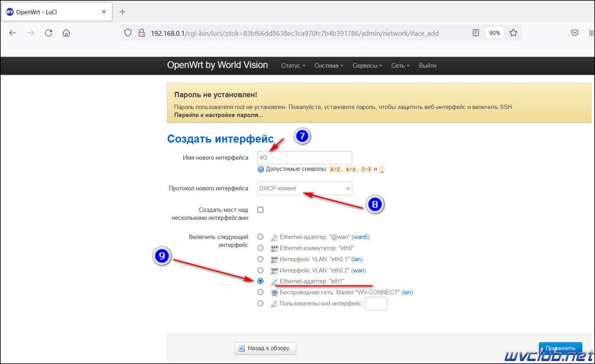Click the Протокол нового интерфейса label
The width and height of the screenshot is (595, 364).
point(209,188)
